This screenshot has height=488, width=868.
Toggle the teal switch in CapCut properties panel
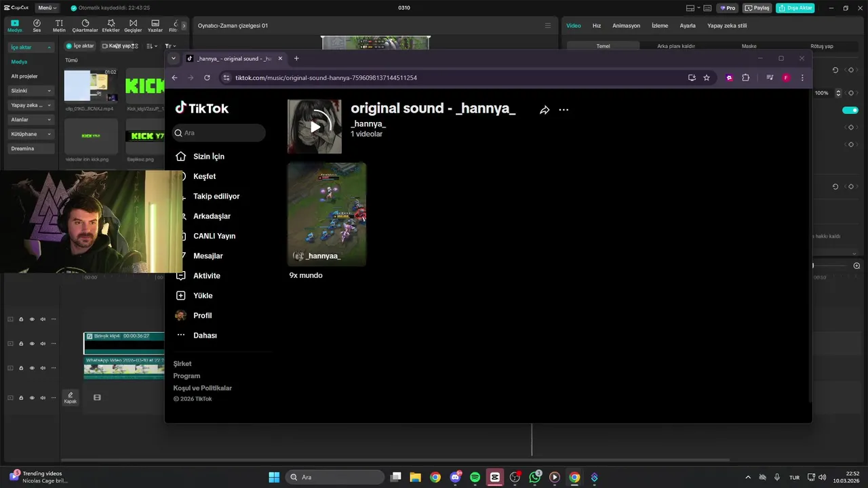pyautogui.click(x=850, y=110)
